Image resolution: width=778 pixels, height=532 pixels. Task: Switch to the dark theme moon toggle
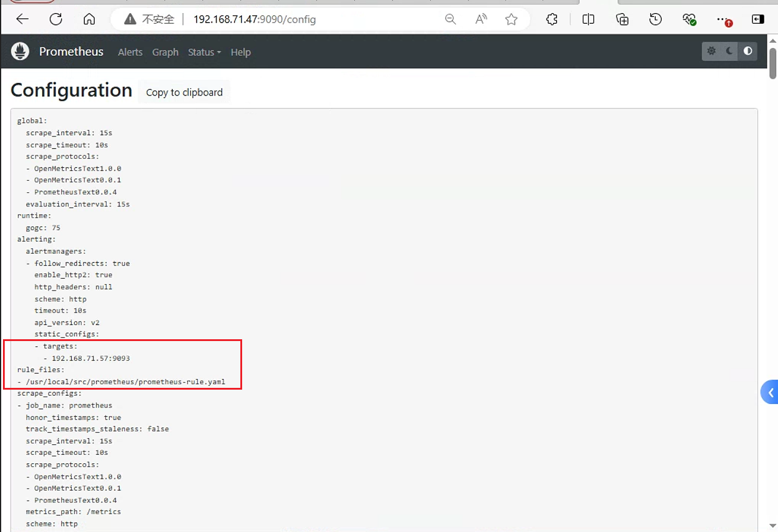click(x=729, y=52)
